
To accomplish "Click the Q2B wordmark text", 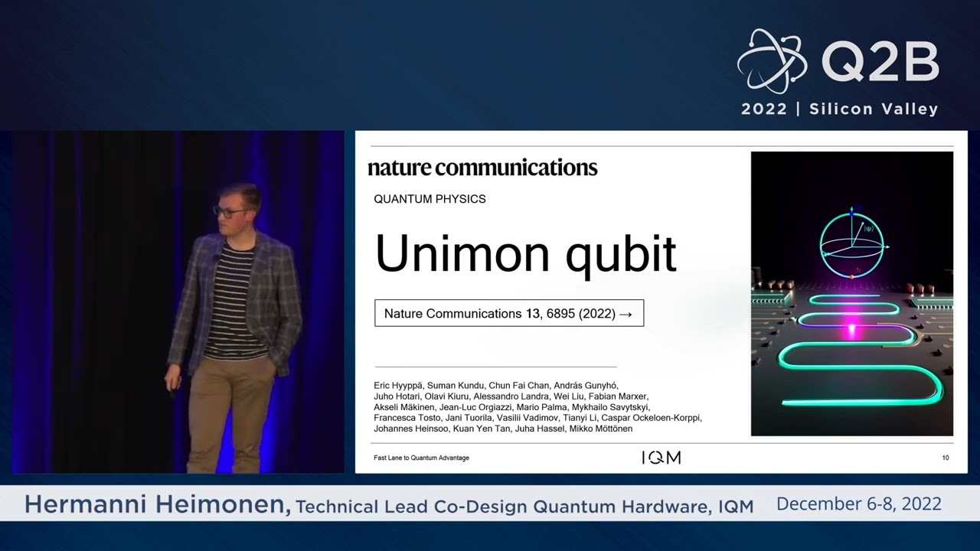I will click(x=880, y=63).
